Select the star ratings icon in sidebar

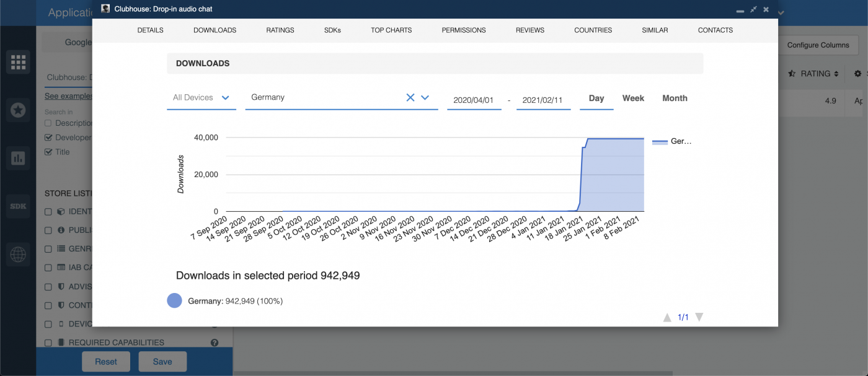point(18,110)
